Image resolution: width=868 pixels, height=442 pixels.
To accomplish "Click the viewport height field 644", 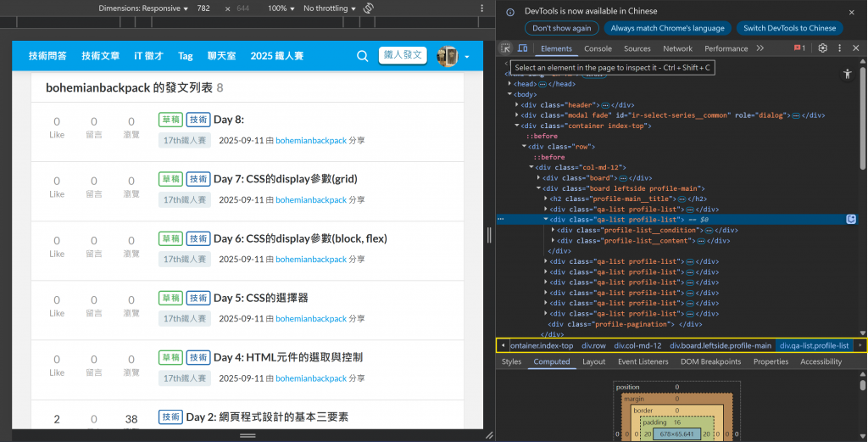I will (x=242, y=8).
